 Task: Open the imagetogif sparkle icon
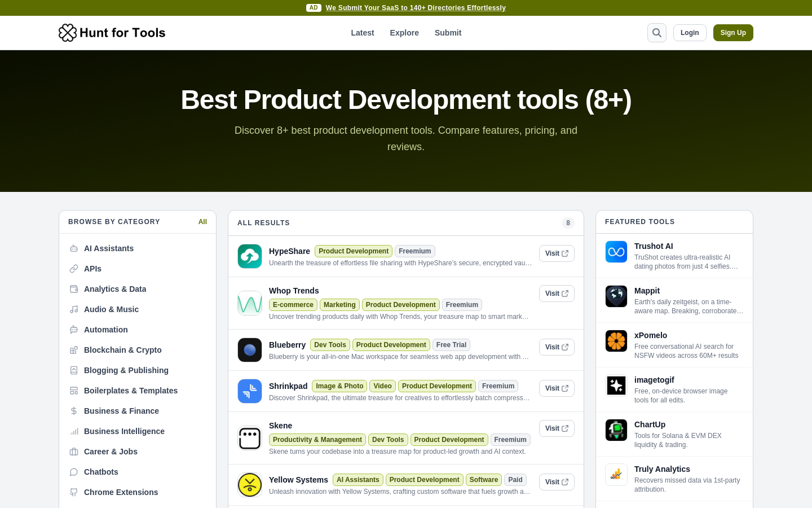(616, 386)
